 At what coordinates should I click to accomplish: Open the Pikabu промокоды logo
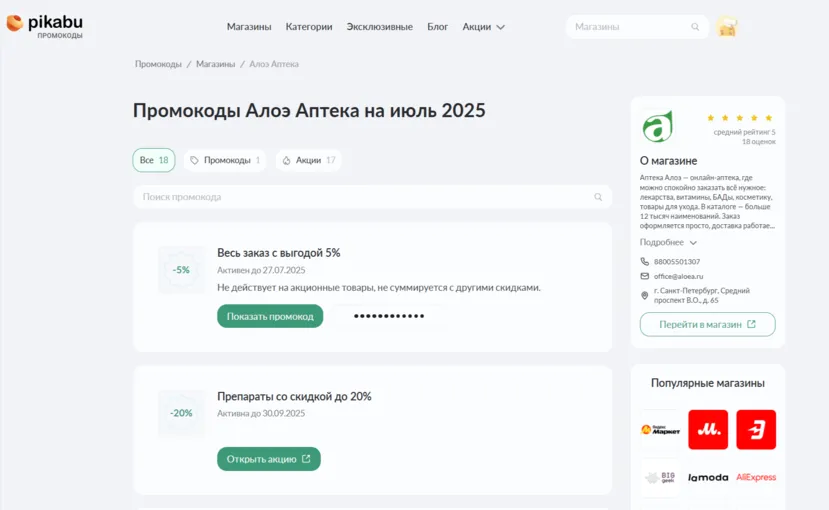click(x=44, y=26)
